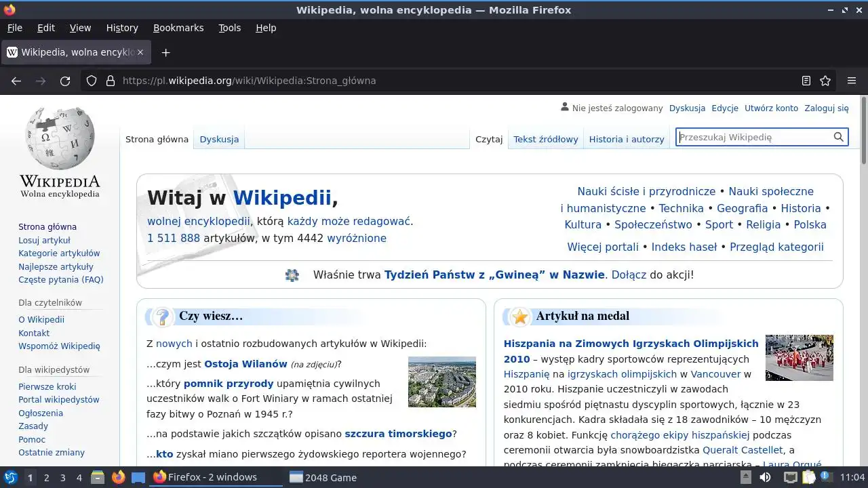
Task: Go back using browser back arrow
Action: 16,81
